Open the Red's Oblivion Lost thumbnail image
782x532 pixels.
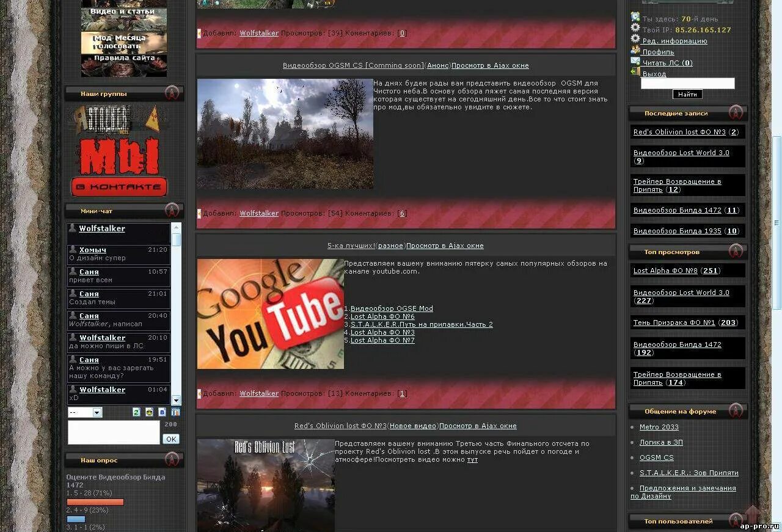pos(266,486)
